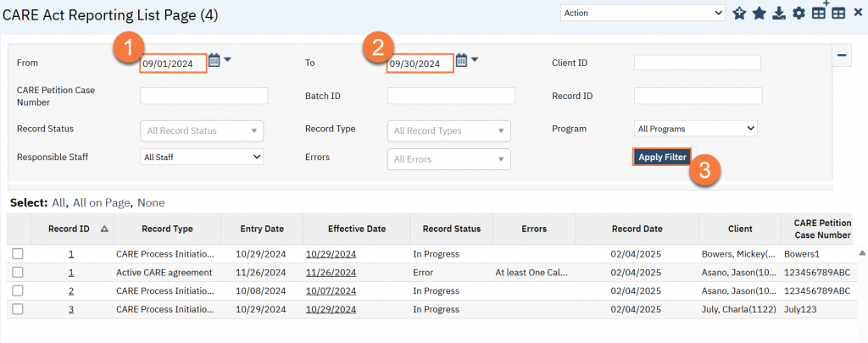Click the solid star favorites icon

pyautogui.click(x=759, y=14)
